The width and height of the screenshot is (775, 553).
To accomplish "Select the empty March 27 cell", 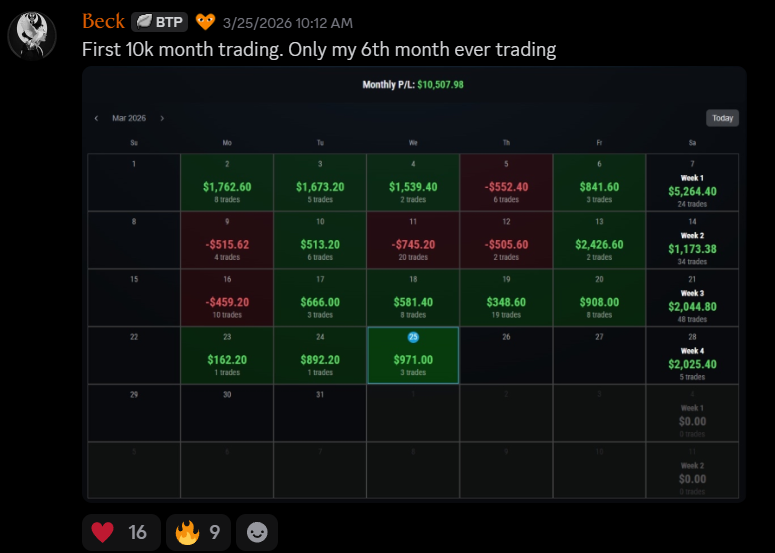I will (x=599, y=355).
